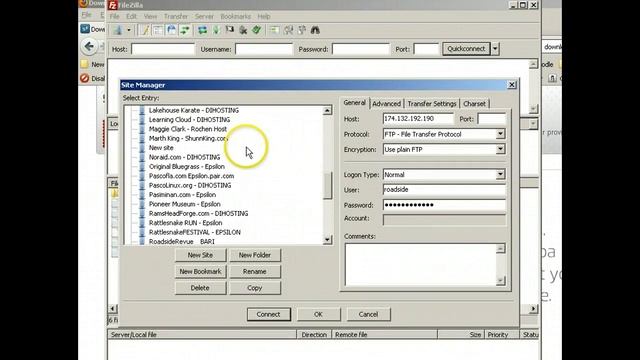Open the dropdown arrow beside Site Manager icon

coord(129,30)
